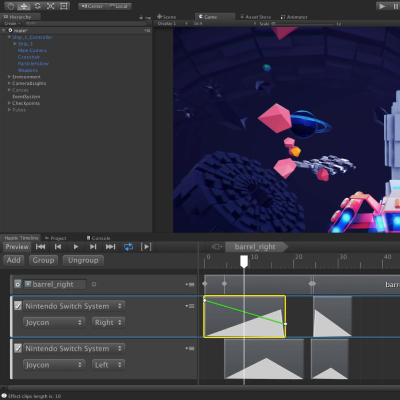400x400 pixels.
Task: Select Crosshair in the Hierarchy
Action: pos(29,57)
